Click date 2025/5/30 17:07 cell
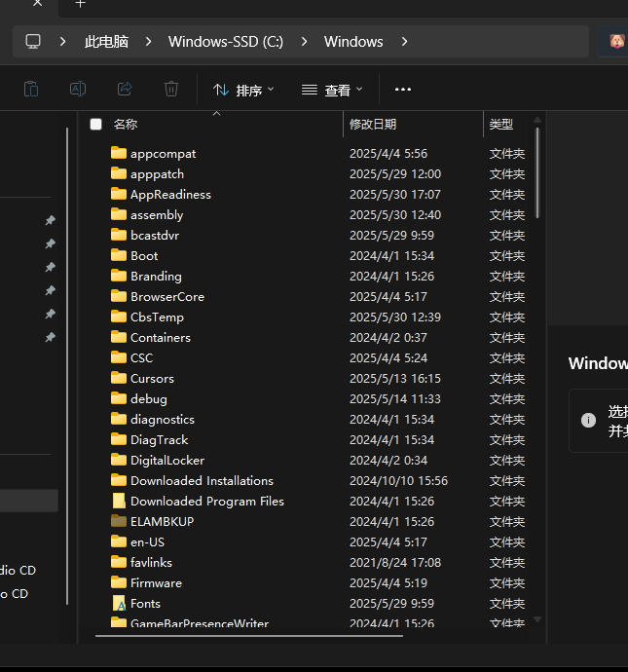The image size is (628, 672). pyautogui.click(x=395, y=195)
